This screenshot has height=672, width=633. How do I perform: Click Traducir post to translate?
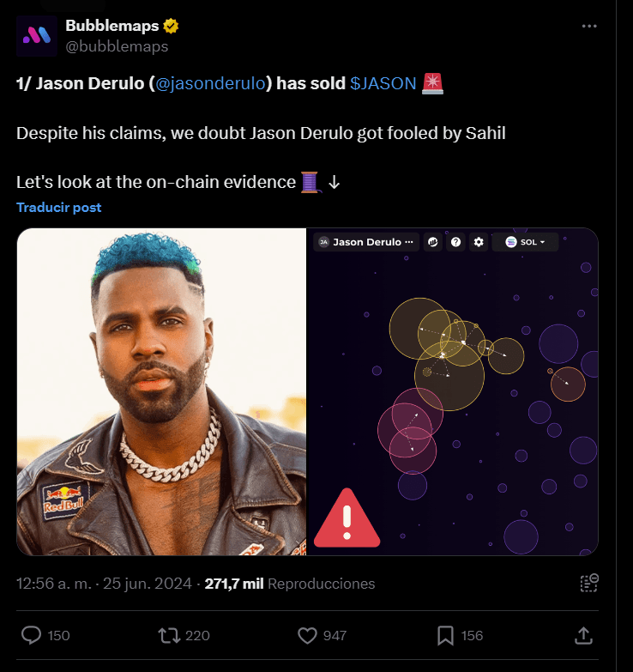(59, 208)
